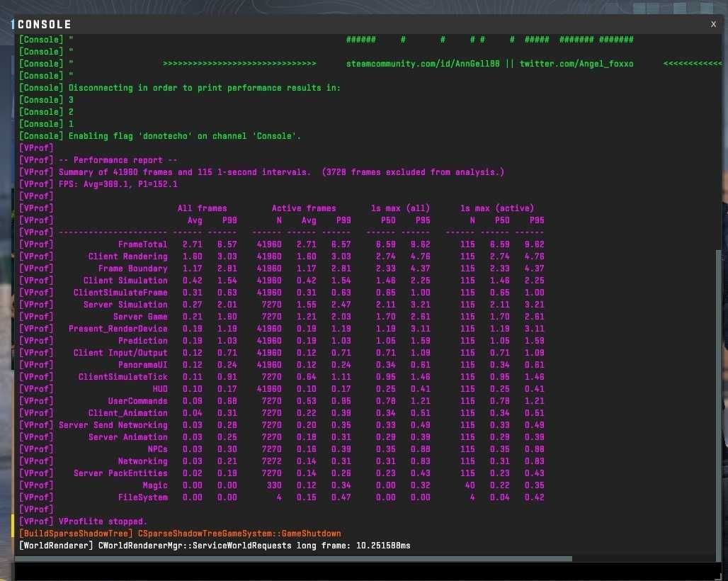Click the Client Simulation row label
Viewport: 728px width, 581px height.
(x=125, y=281)
